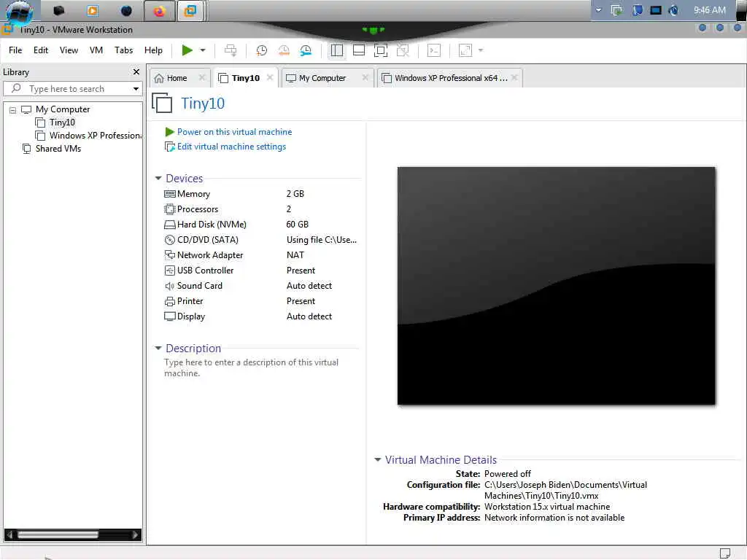Screen dimensions: 747x560
Task: Click the library scrollbar left arrow
Action: point(9,534)
